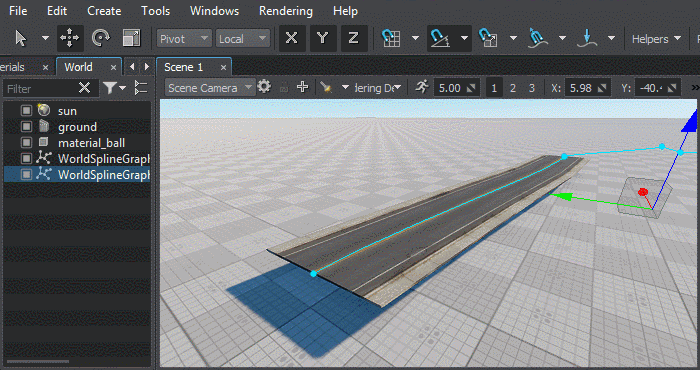Click the world nodes Filter field
The image size is (700, 370).
[40, 88]
